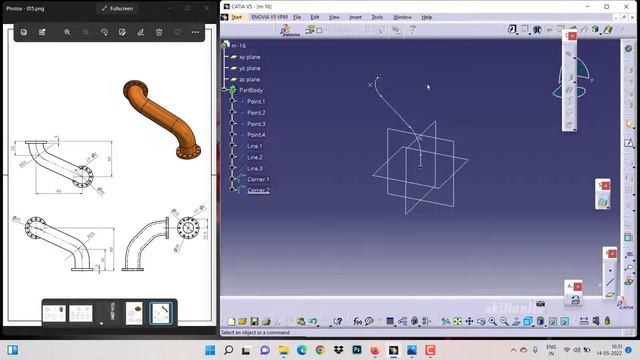Open File Explorer from the taskbar

283,350
